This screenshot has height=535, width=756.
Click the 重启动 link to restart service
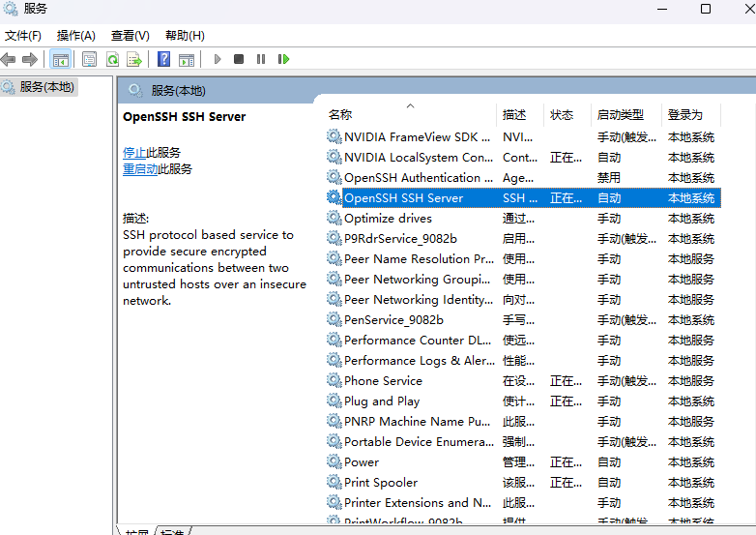click(x=140, y=169)
